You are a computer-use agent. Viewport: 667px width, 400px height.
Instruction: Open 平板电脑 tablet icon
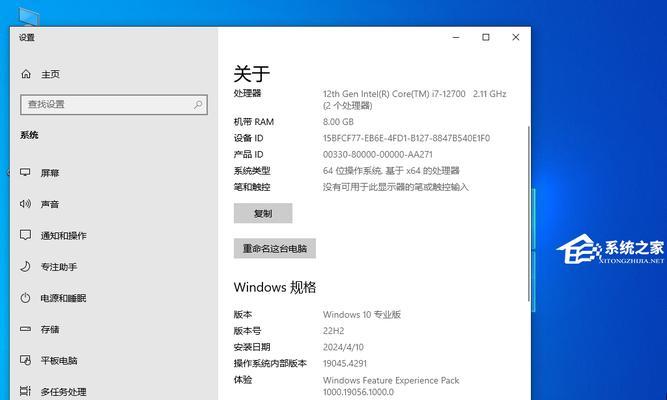tap(25, 360)
